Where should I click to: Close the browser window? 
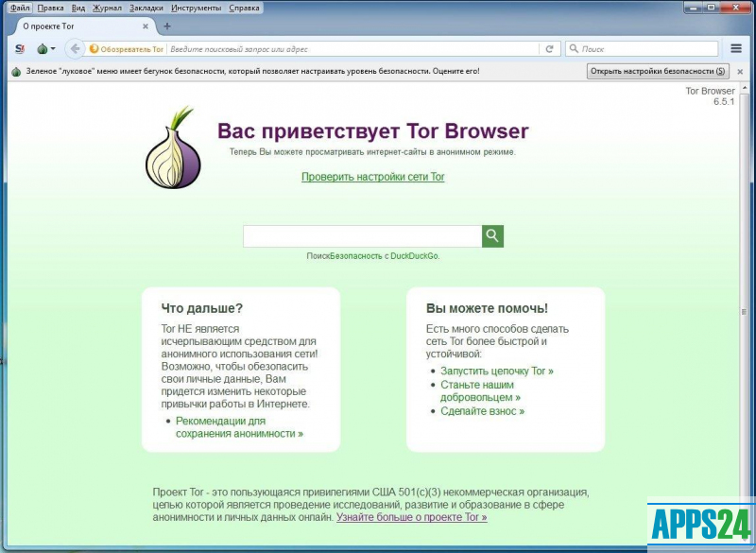[x=736, y=7]
